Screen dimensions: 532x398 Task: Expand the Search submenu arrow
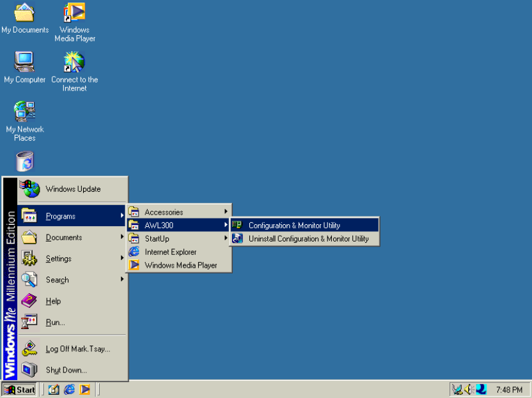coord(121,279)
